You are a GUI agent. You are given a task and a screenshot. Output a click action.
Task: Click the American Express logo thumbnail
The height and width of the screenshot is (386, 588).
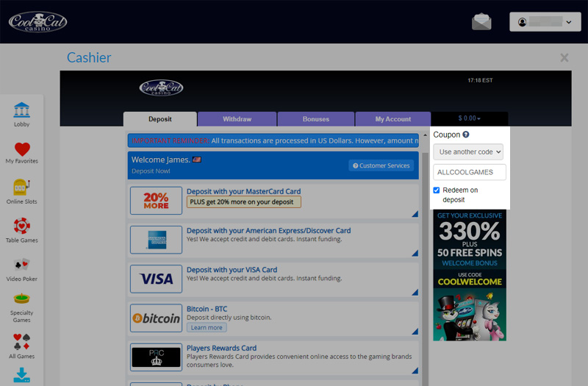[156, 240]
